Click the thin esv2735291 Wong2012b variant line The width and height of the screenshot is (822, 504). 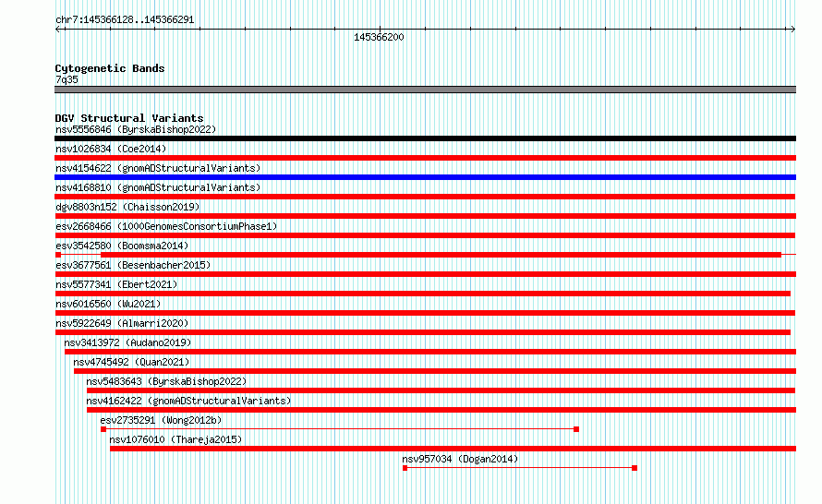tap(340, 429)
